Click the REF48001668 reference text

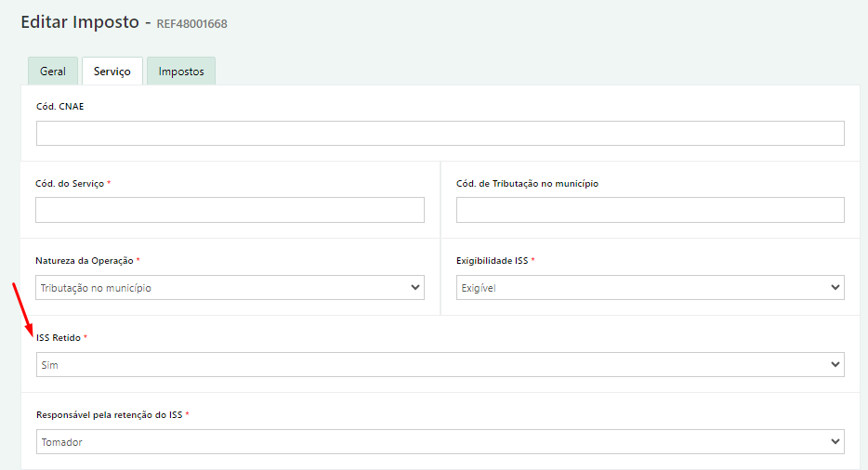192,24
